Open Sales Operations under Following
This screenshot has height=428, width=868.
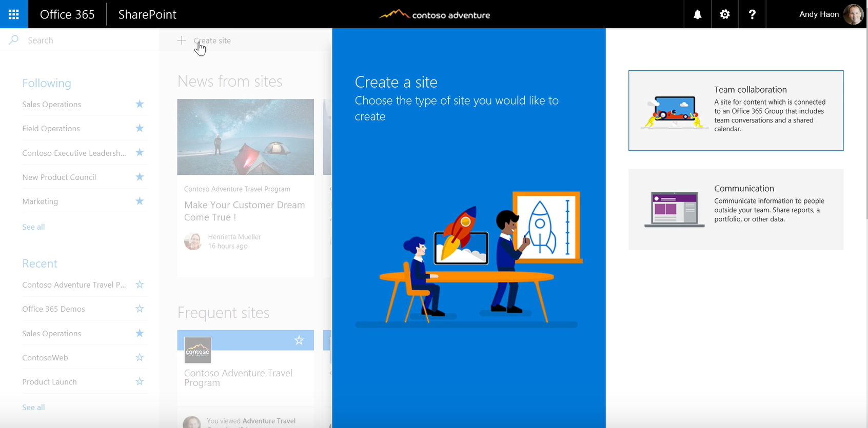tap(51, 104)
